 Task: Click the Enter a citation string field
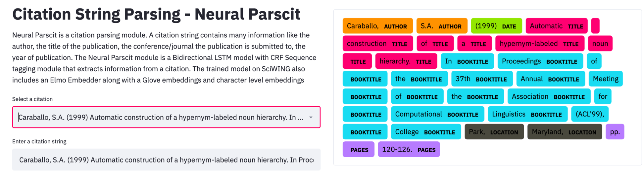pos(166,160)
